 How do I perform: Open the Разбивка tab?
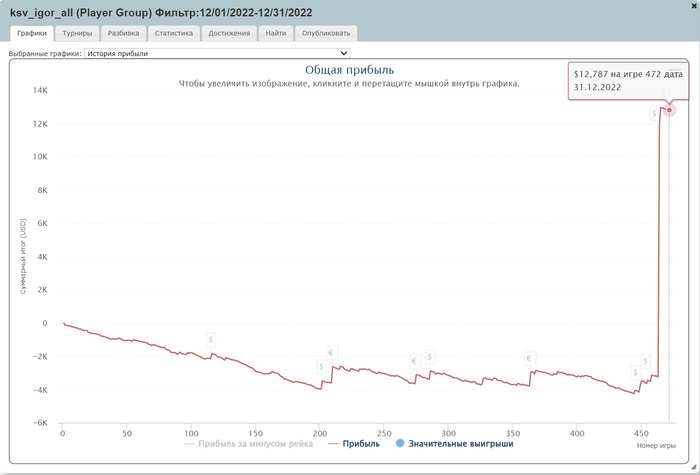123,33
